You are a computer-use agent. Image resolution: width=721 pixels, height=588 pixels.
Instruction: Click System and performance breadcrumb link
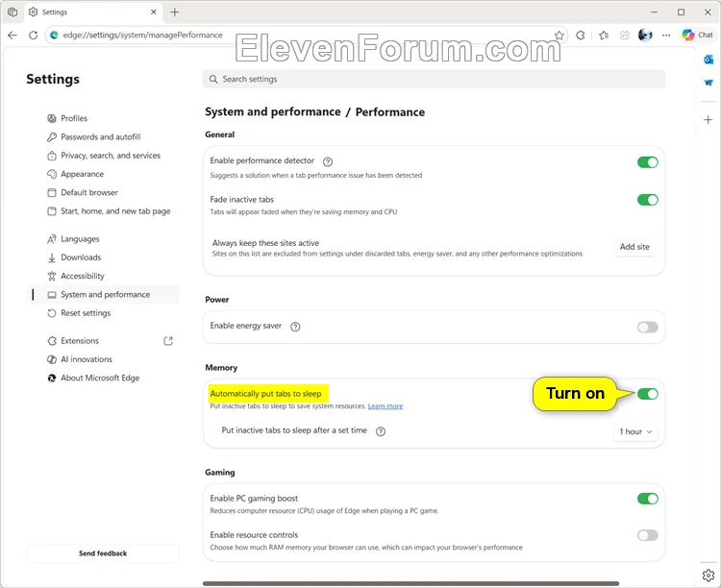click(273, 111)
